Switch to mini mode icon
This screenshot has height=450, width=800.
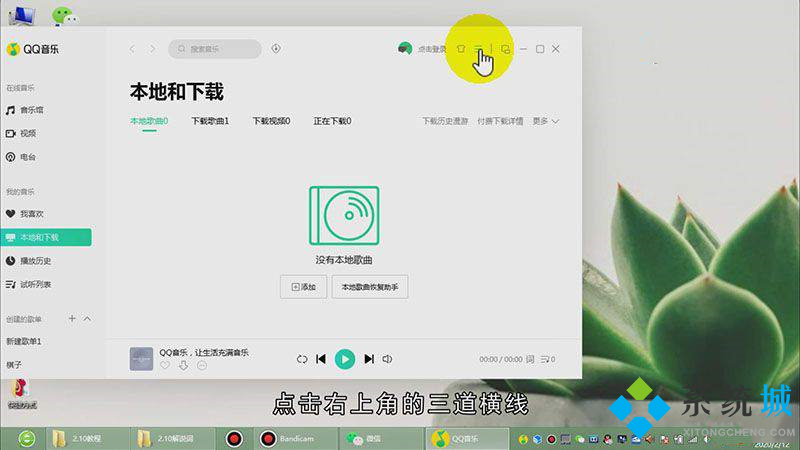pos(505,49)
